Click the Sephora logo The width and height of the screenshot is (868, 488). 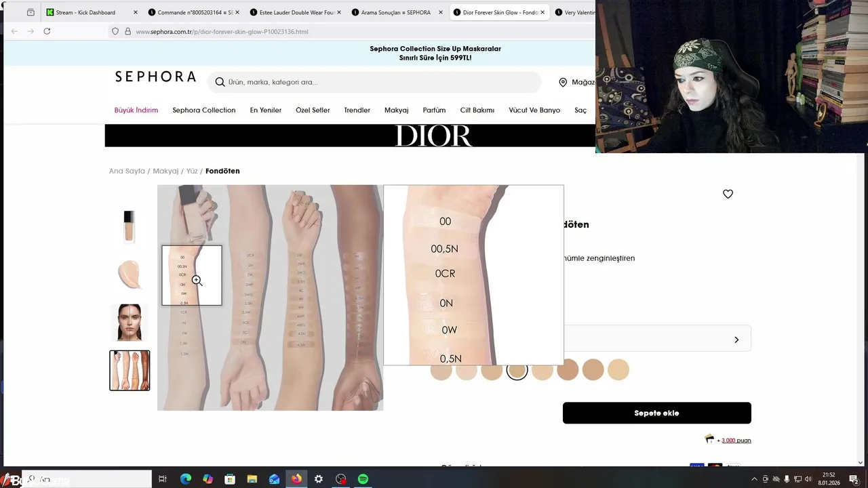click(x=155, y=77)
